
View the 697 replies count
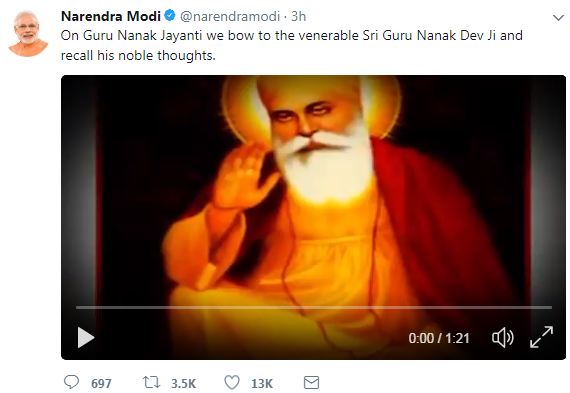point(101,384)
